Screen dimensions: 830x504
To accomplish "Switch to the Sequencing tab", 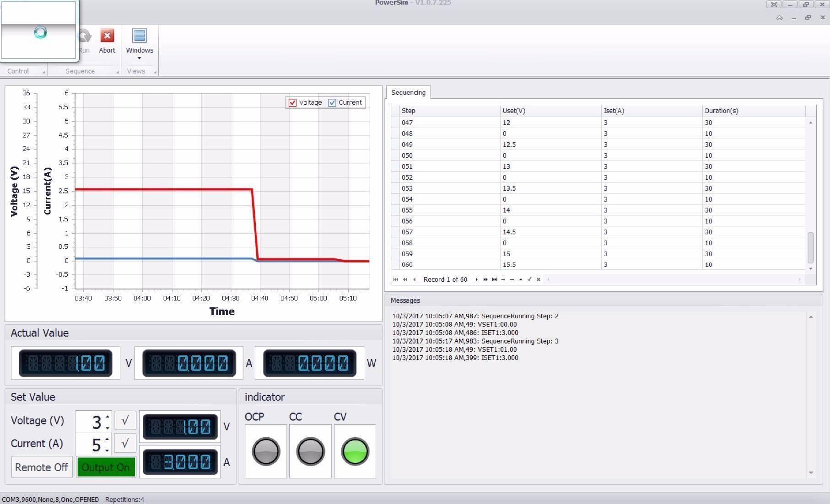I will pos(408,92).
